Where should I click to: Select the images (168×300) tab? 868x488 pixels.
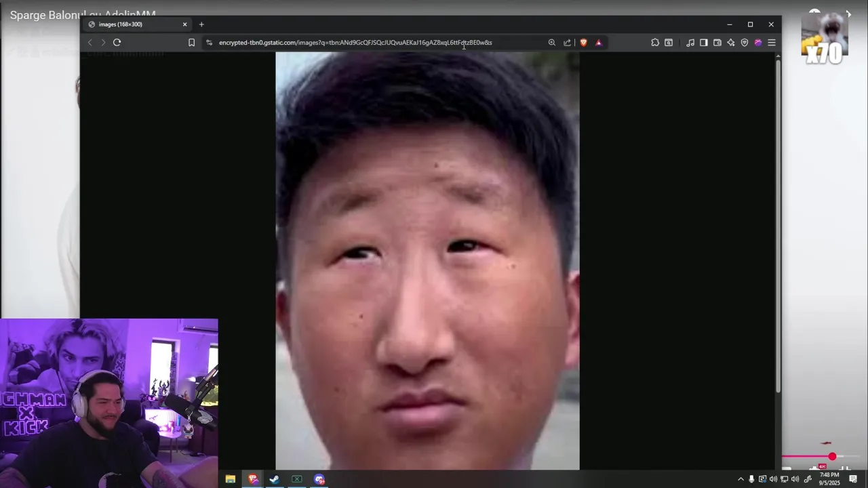pos(138,24)
